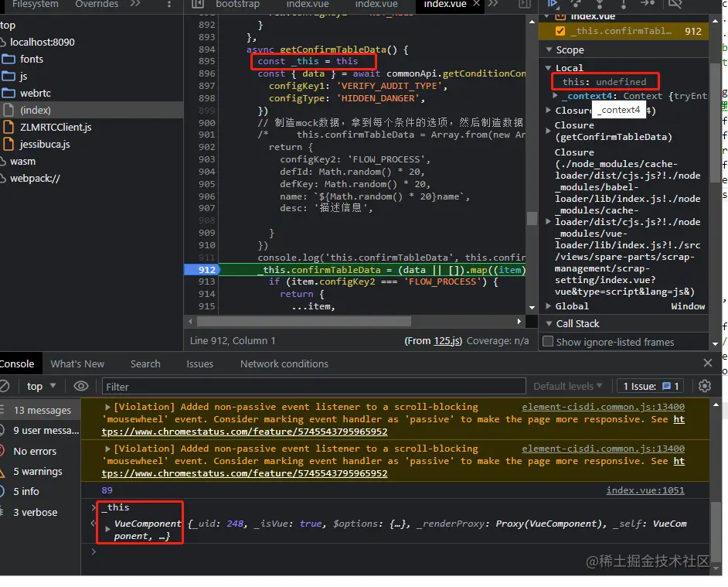Show more editor tabs after index.vue
Image resolution: width=728 pixels, height=587 pixels.
pyautogui.click(x=493, y=4)
